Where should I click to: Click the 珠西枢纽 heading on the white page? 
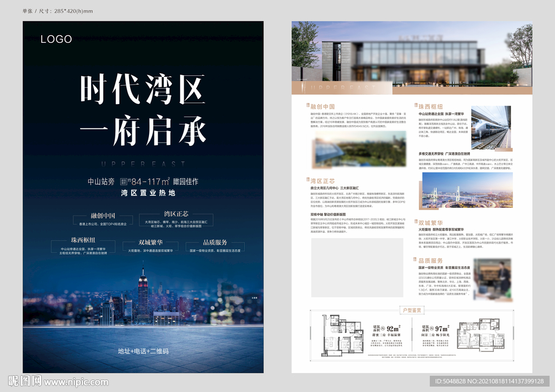coord(430,107)
